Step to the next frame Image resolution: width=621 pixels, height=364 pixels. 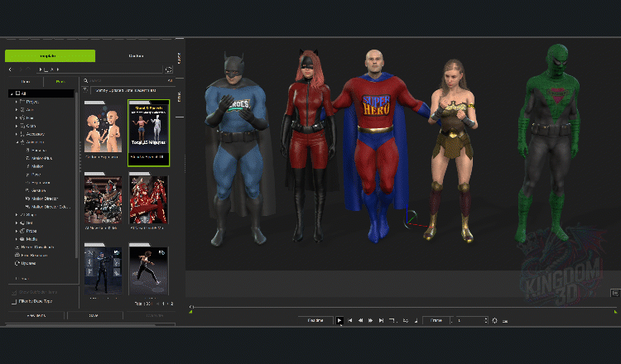pyautogui.click(x=370, y=320)
